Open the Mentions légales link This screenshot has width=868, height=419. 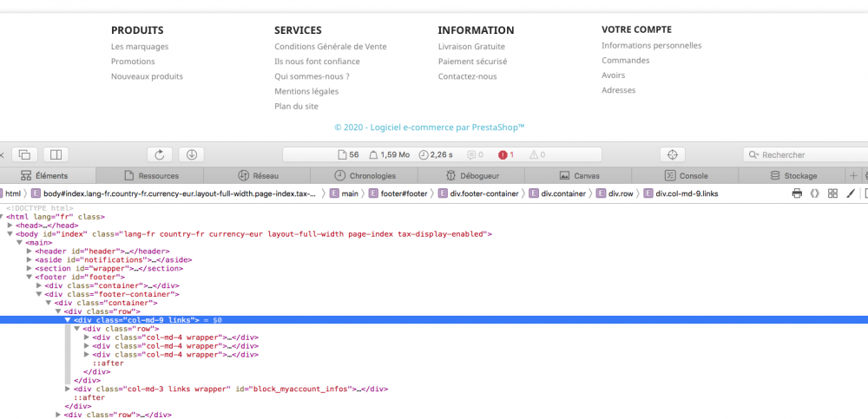[306, 91]
